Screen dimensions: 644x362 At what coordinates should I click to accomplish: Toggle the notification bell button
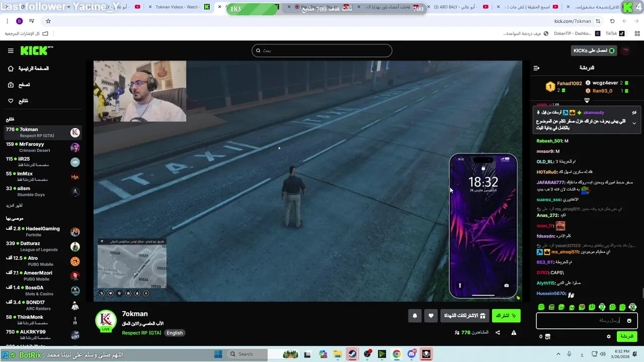tap(415, 316)
